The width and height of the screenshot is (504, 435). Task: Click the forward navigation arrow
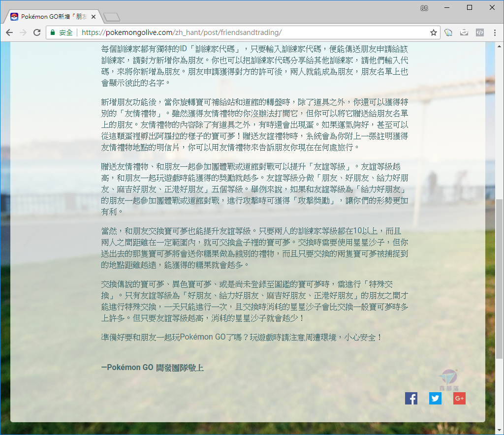(x=23, y=32)
